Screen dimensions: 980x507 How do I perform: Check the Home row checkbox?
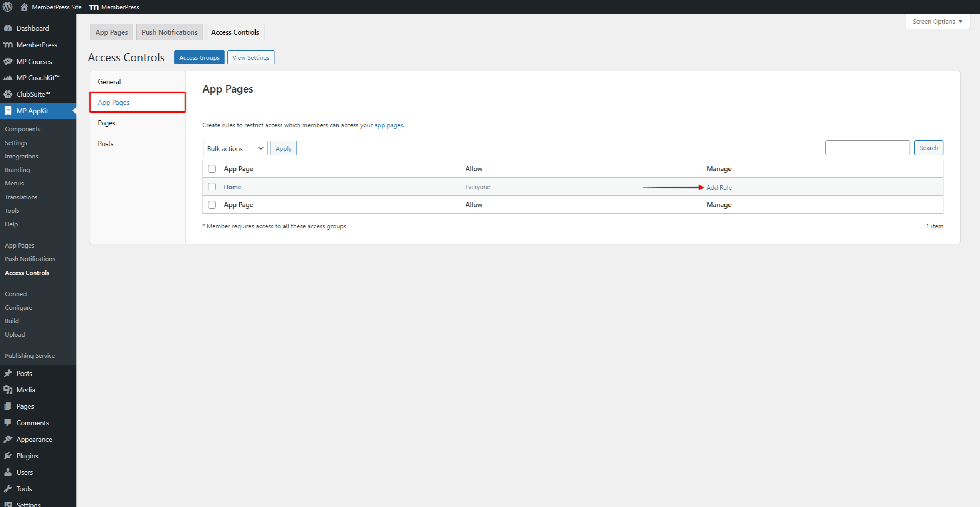click(212, 187)
